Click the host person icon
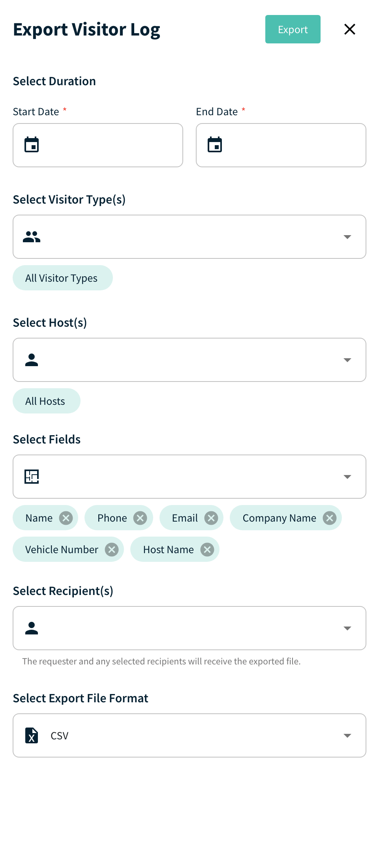Image resolution: width=379 pixels, height=868 pixels. (32, 360)
